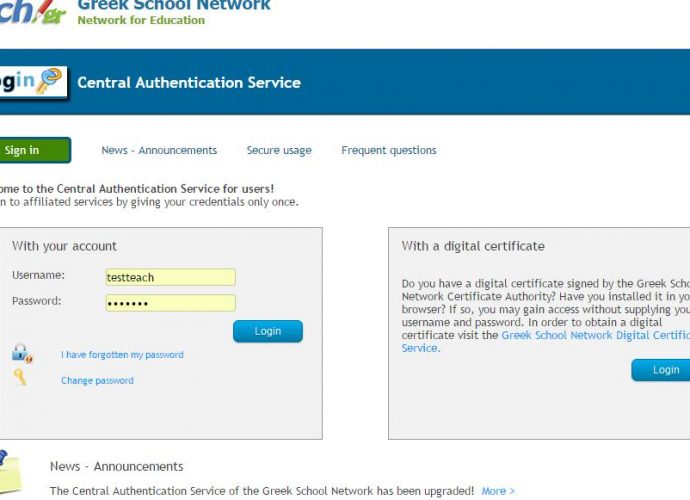Open 'I have forgotten my password' link
This screenshot has height=500, width=690.
[122, 355]
